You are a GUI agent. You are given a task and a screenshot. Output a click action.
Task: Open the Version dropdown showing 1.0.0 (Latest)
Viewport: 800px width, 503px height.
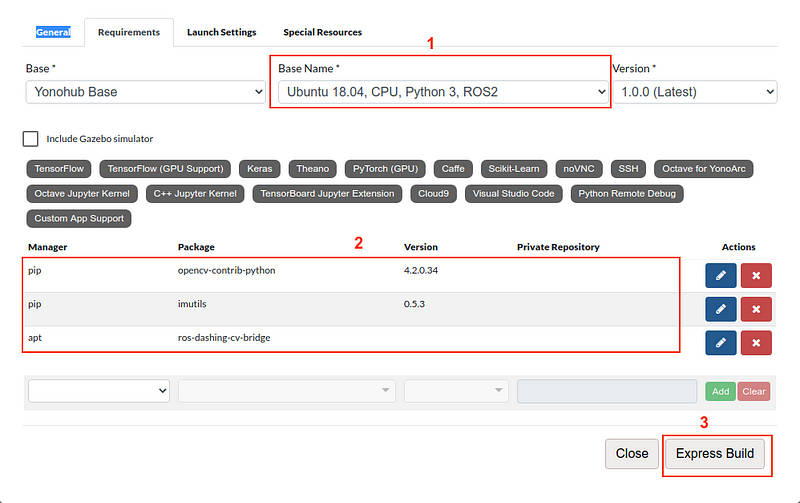(x=694, y=92)
